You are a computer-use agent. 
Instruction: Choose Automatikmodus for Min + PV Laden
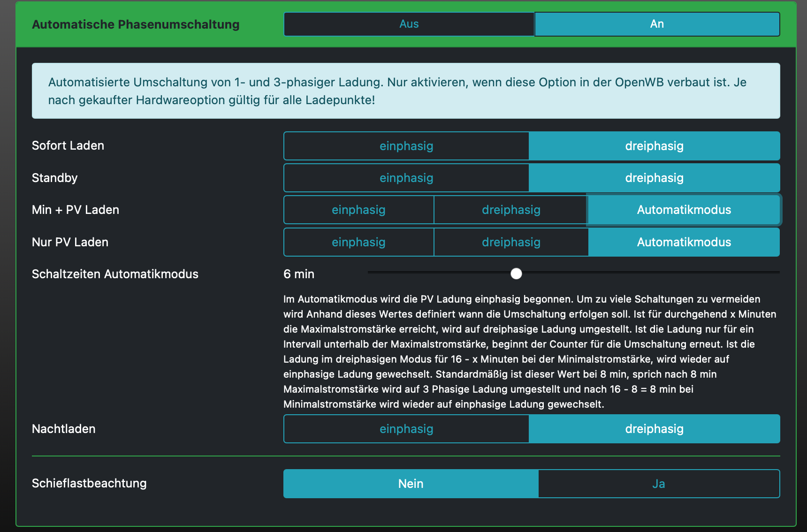pos(684,210)
